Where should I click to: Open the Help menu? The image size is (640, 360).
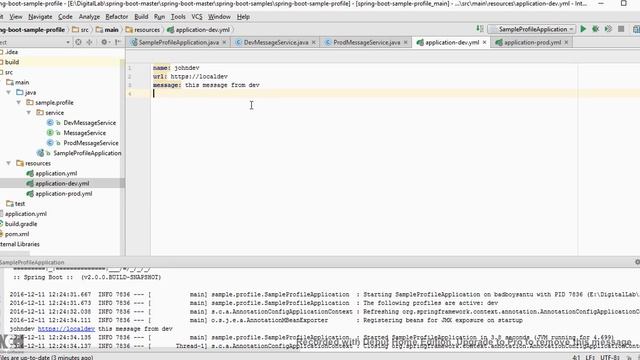[x=243, y=17]
